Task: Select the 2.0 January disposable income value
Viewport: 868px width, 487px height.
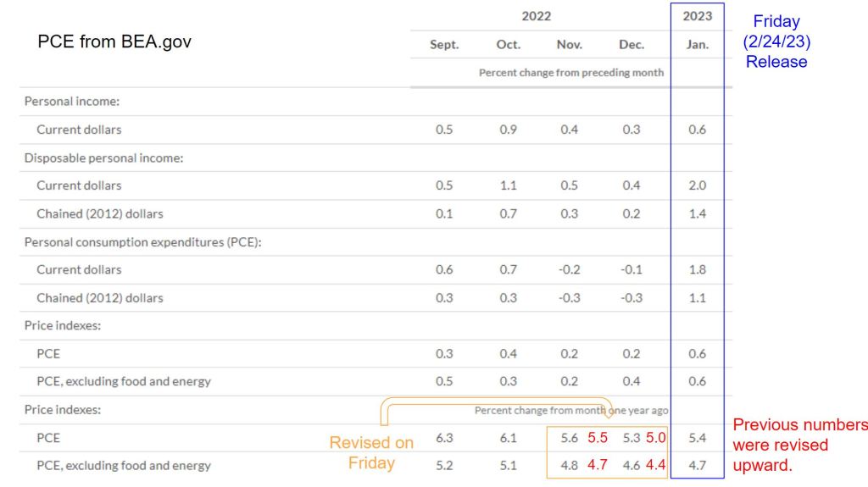Action: tap(697, 185)
